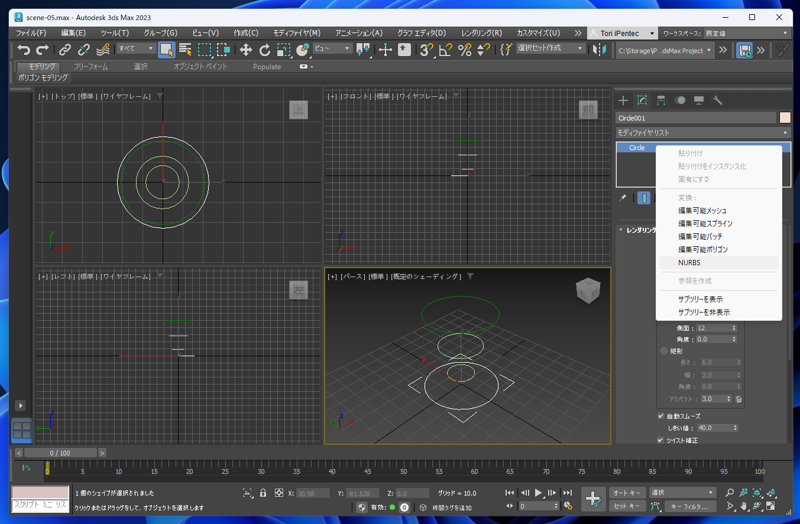The width and height of the screenshot is (800, 524).
Task: Activate the Select and Rotate tool
Action: pyautogui.click(x=264, y=49)
